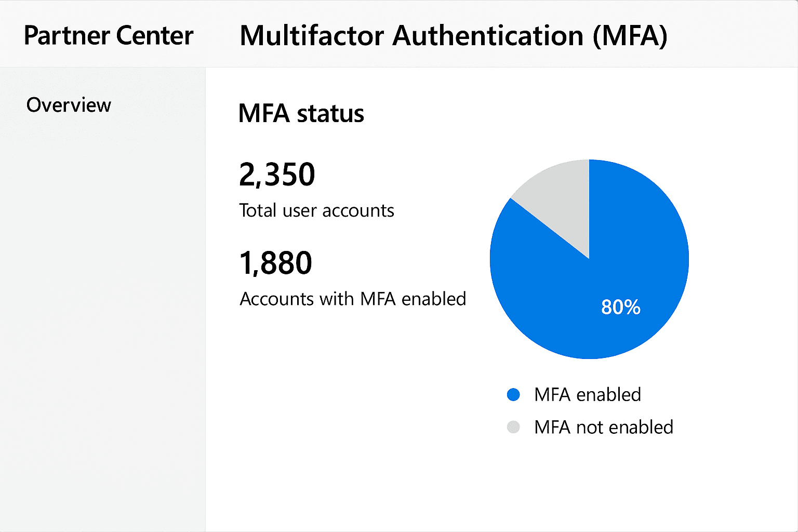Click the word status in the section heading
This screenshot has width=798, height=532.
tap(330, 113)
